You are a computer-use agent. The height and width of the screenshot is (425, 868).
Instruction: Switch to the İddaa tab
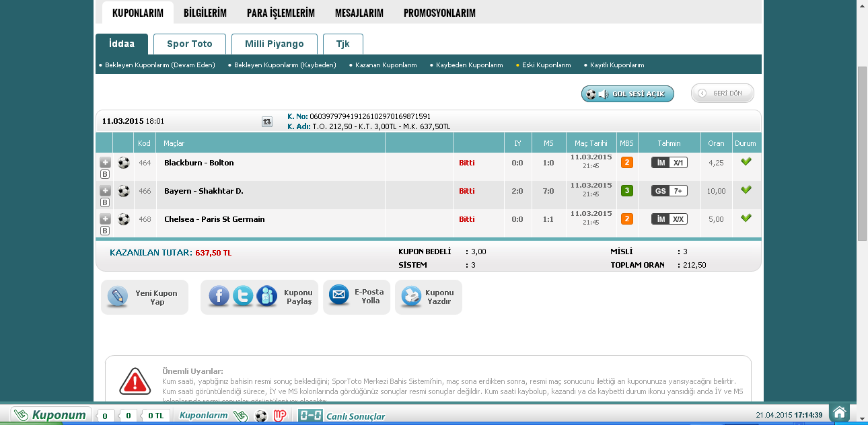[122, 44]
